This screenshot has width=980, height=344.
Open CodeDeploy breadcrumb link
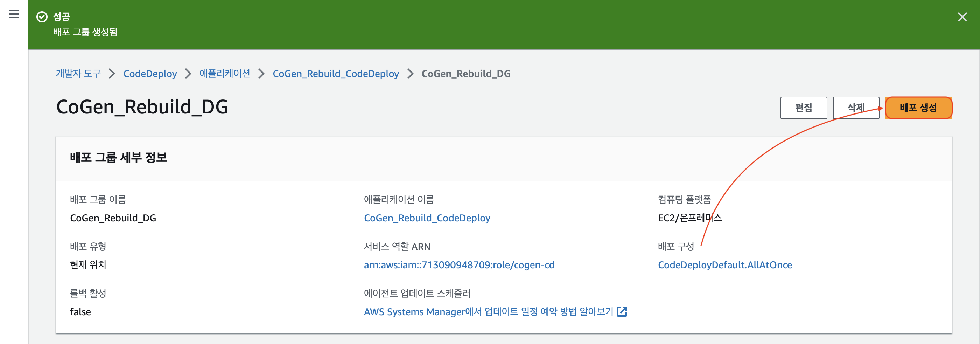150,74
